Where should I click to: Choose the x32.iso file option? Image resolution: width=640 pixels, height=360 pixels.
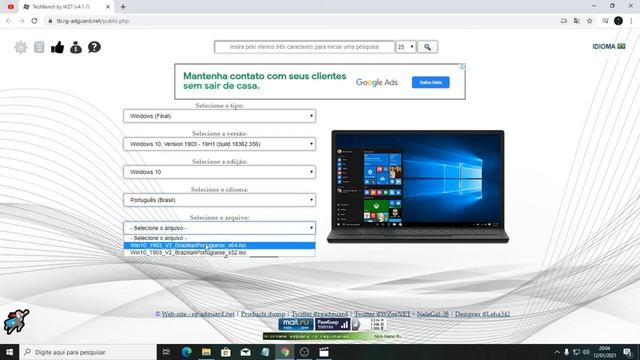[220, 253]
